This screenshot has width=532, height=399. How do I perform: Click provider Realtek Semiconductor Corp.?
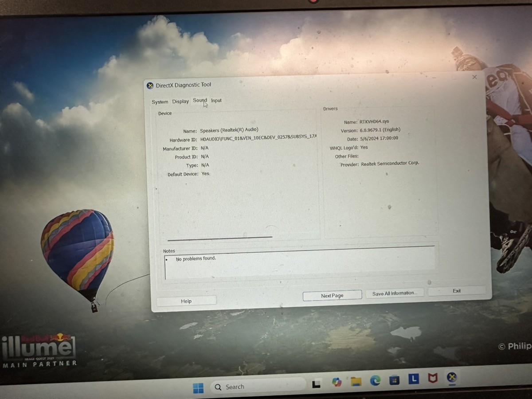(390, 164)
